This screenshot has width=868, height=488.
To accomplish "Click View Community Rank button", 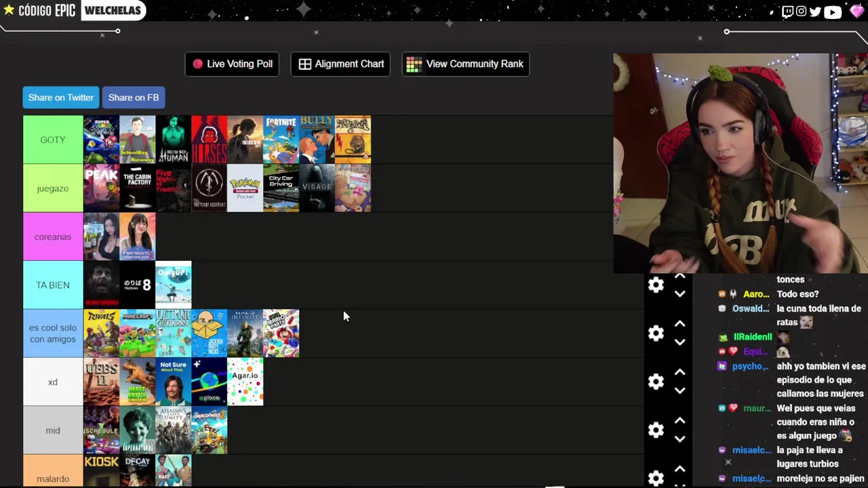I will click(x=465, y=64).
